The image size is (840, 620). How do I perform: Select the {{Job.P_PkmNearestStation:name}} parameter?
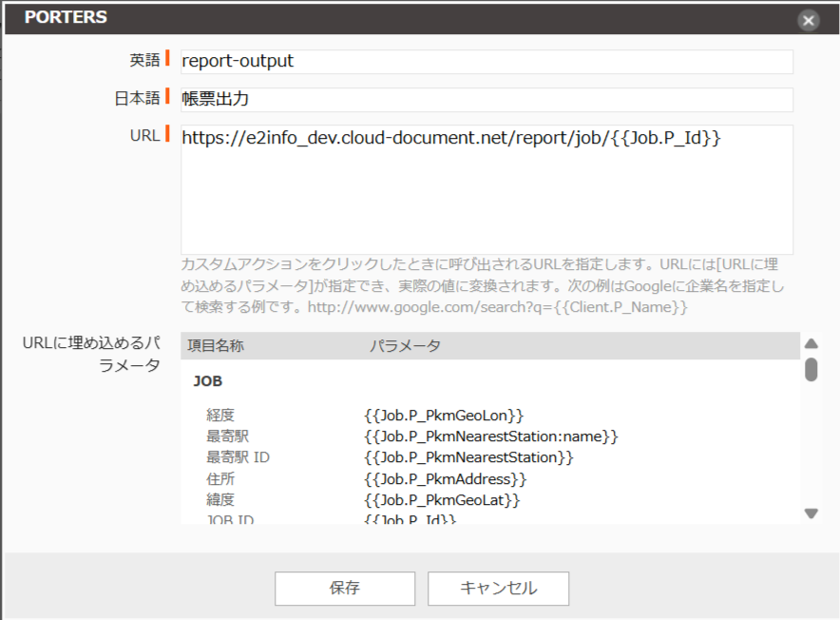point(491,436)
